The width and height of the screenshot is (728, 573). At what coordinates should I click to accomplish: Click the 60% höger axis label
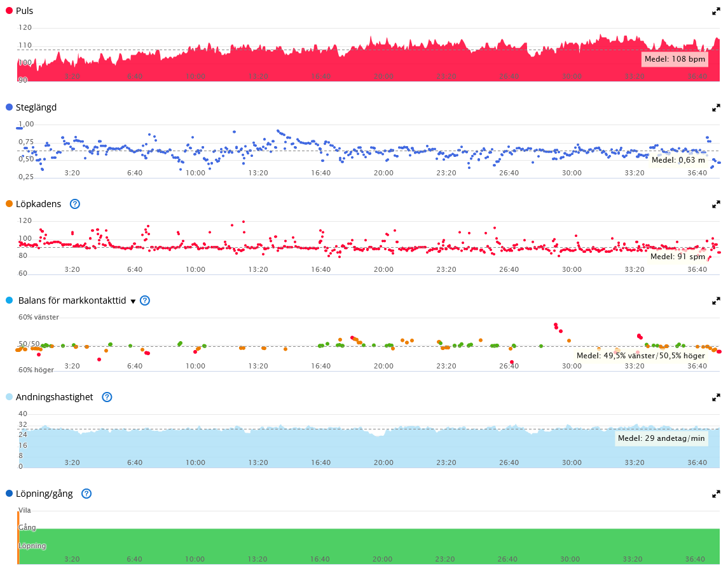point(36,370)
